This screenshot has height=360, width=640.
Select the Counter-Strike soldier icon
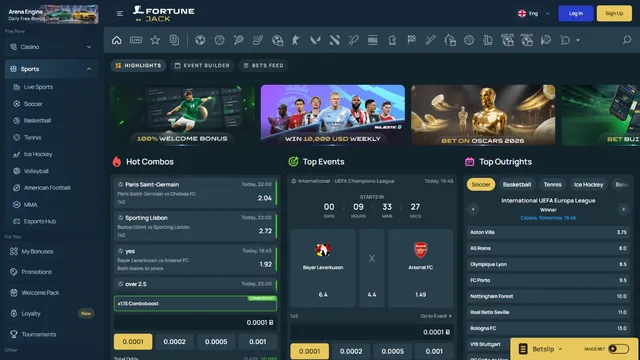click(296, 40)
